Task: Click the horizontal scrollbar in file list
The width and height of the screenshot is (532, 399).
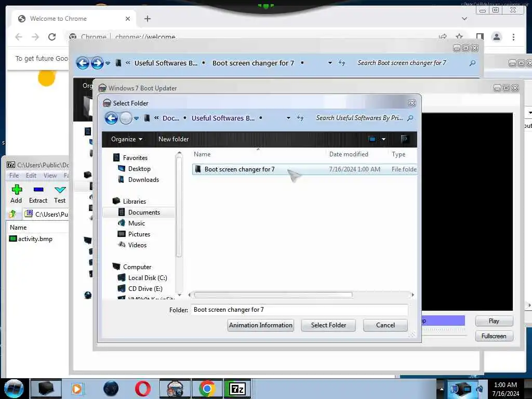Action: [x=273, y=295]
